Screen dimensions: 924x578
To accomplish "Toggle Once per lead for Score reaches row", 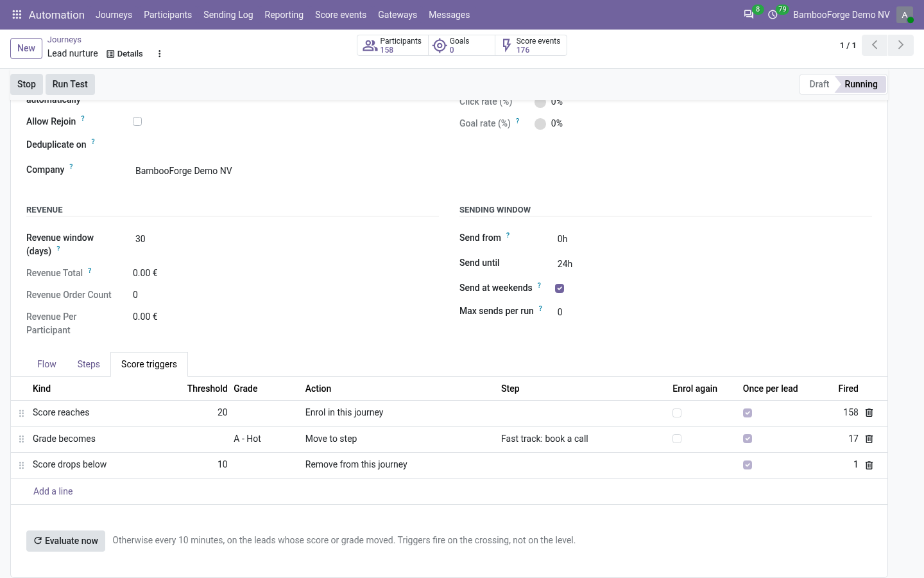I will pyautogui.click(x=748, y=413).
